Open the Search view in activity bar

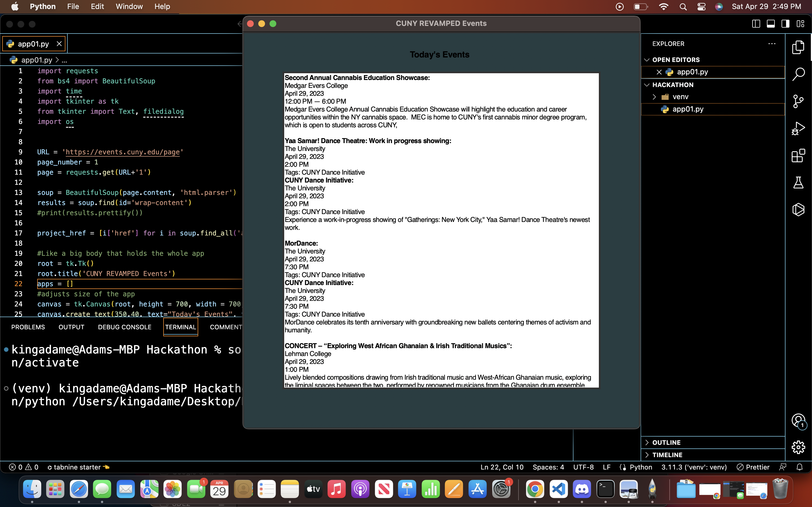point(798,74)
